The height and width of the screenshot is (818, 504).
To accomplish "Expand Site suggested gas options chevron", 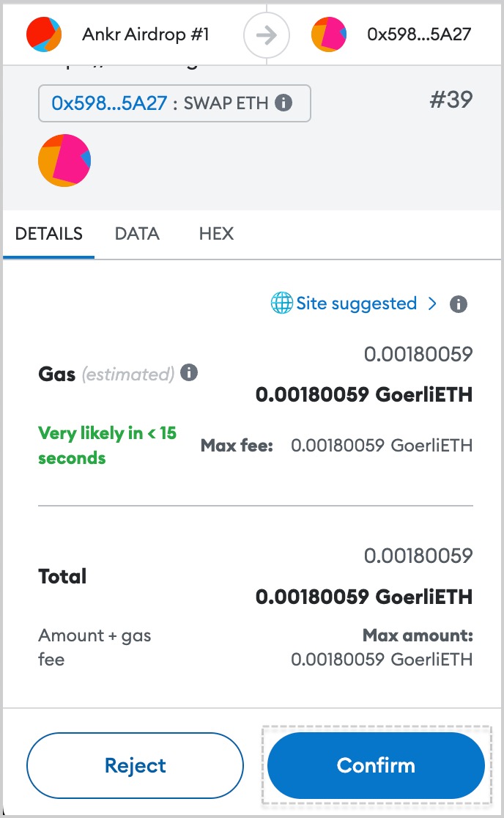I will [432, 303].
